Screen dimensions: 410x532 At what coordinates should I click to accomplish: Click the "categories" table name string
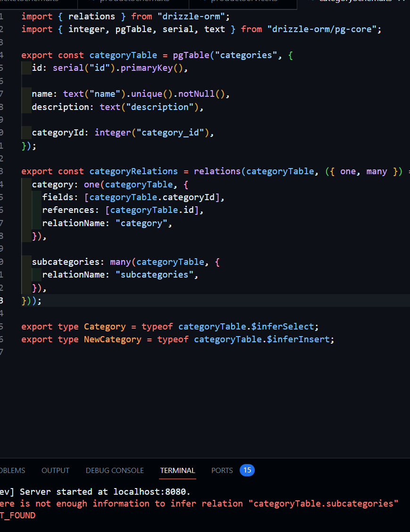point(243,55)
